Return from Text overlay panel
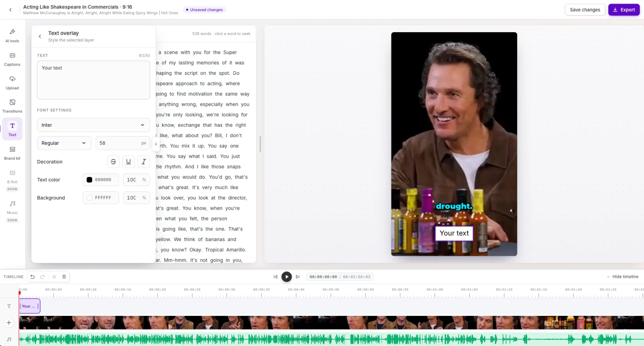The height and width of the screenshot is (346, 644). [x=40, y=36]
